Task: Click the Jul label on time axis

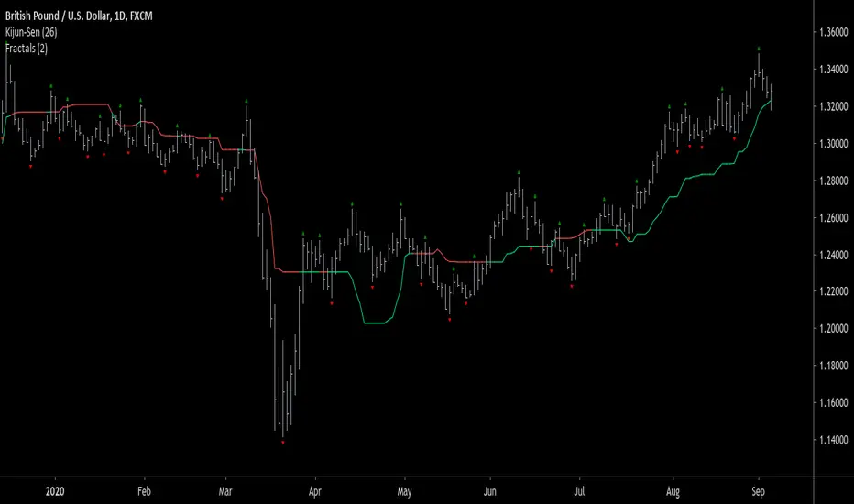Action: pyautogui.click(x=579, y=491)
